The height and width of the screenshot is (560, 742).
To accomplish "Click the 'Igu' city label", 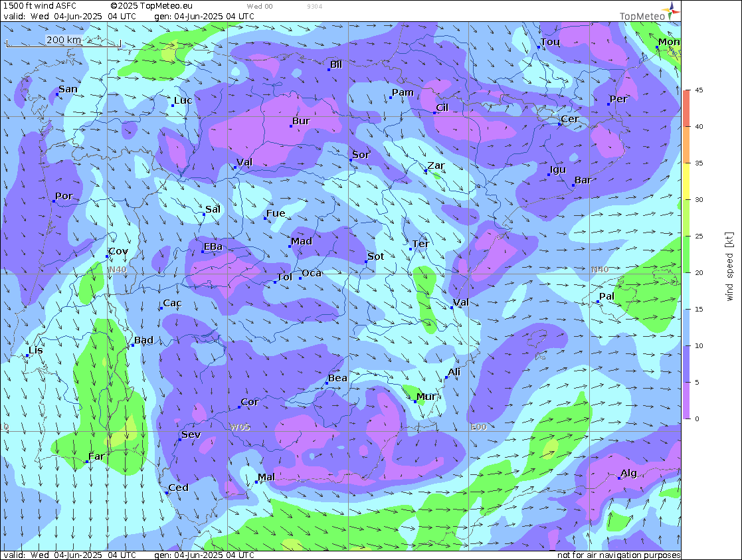I will pyautogui.click(x=558, y=169).
